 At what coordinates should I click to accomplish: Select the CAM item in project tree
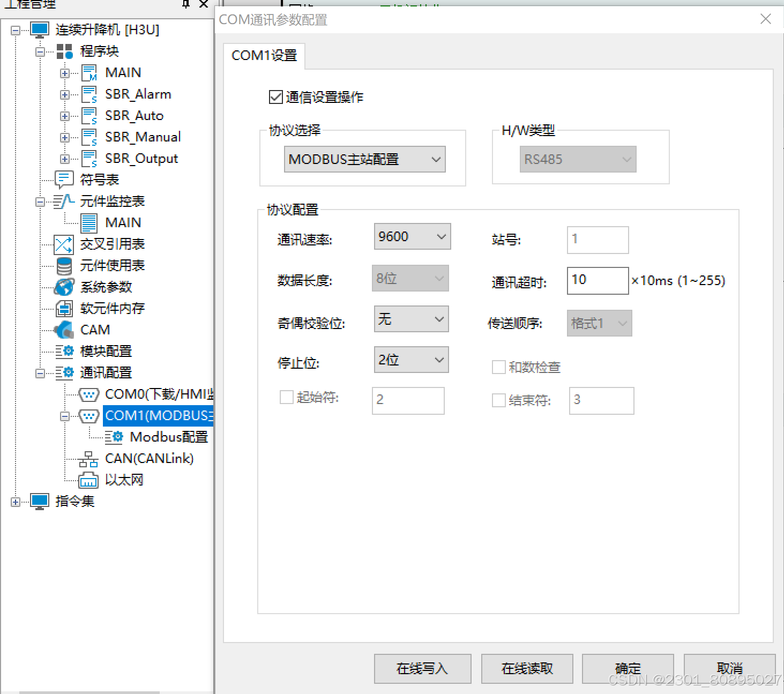point(94,330)
